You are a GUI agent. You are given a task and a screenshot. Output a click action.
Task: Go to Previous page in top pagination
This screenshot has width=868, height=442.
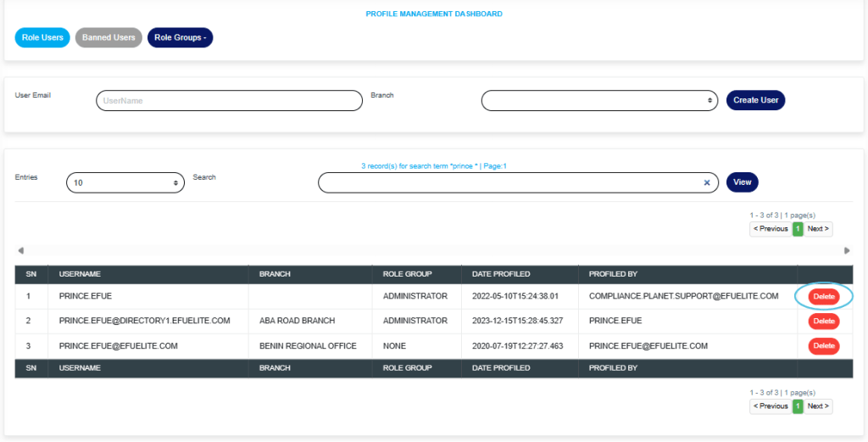[x=771, y=229]
